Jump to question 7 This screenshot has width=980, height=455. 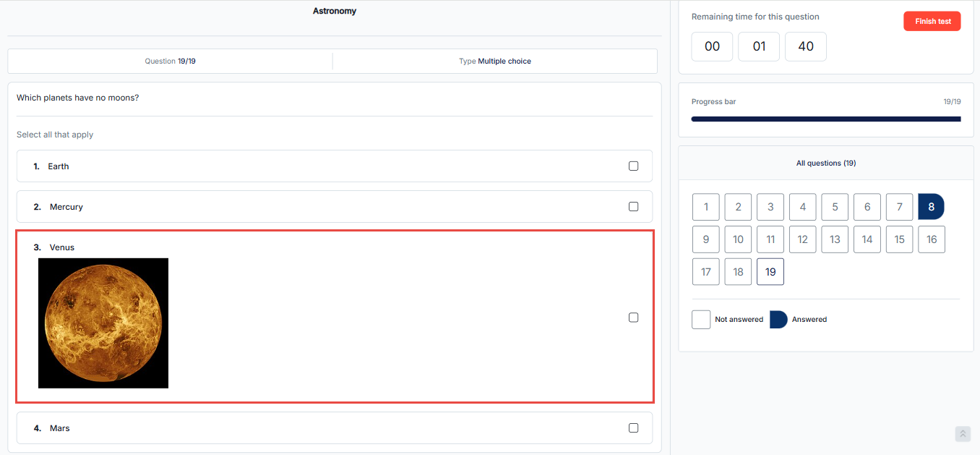[899, 207]
